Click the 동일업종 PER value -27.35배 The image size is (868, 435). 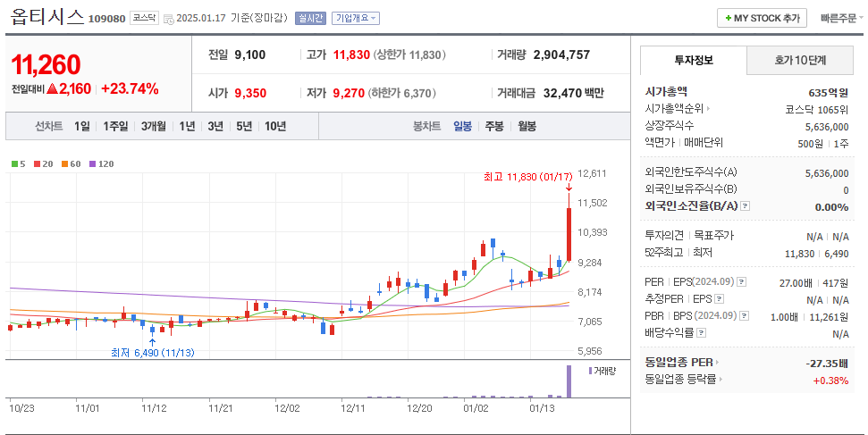827,364
